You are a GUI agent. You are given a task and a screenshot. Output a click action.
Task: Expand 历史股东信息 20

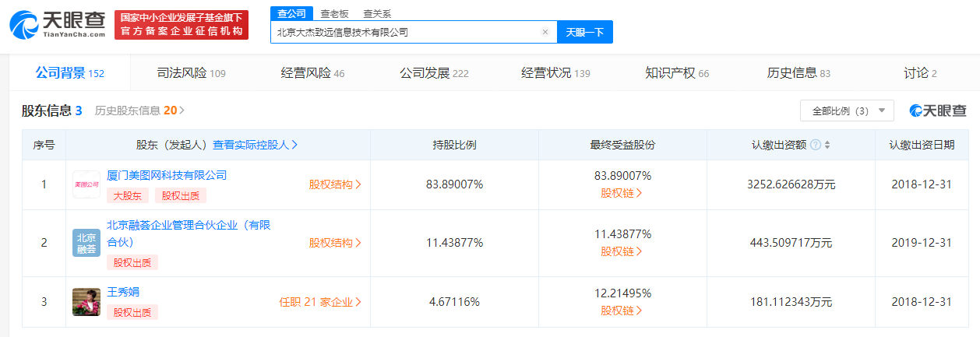click(139, 111)
